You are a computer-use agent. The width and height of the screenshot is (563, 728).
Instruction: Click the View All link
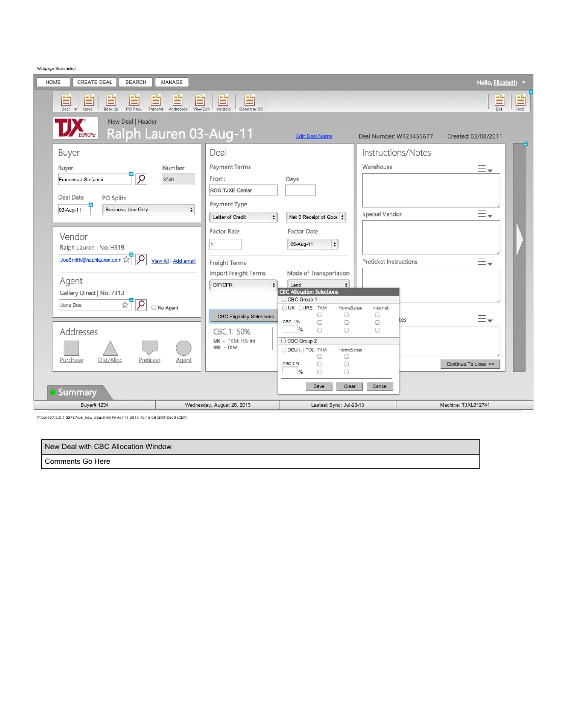160,261
